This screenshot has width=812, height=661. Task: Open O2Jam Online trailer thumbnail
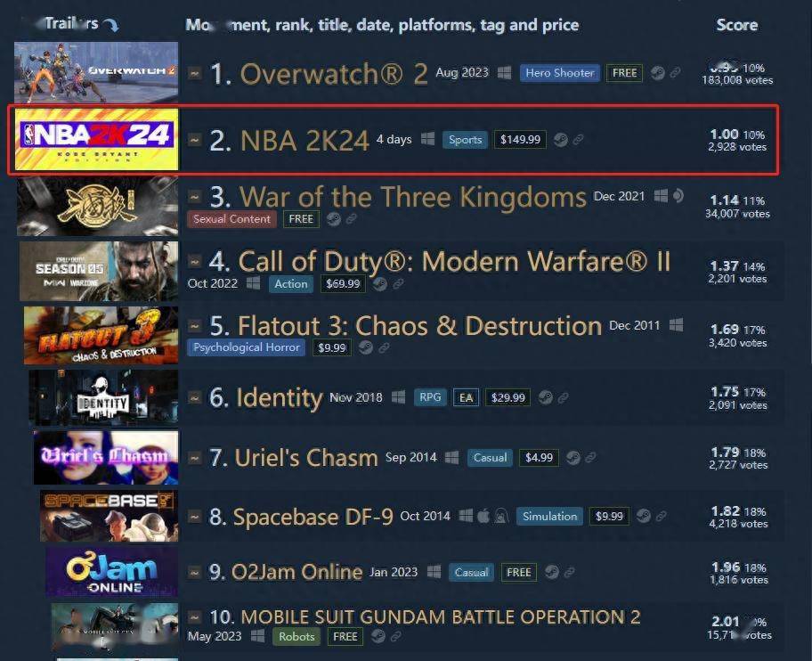pos(112,572)
